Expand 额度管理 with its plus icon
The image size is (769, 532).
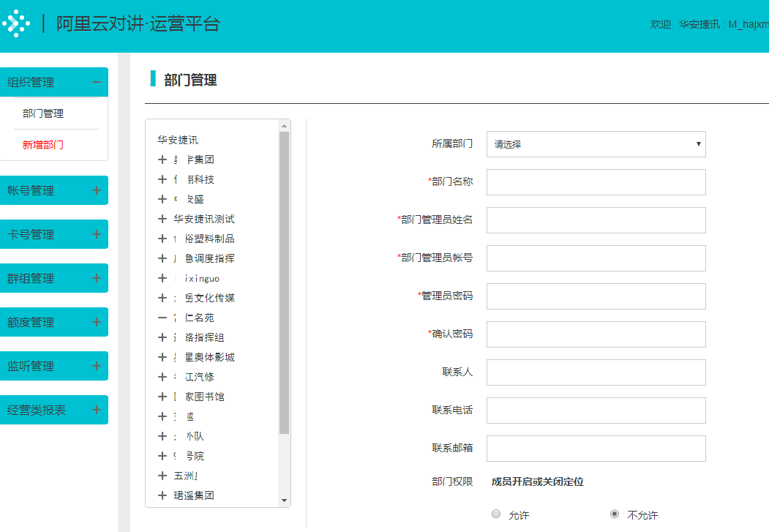pos(96,322)
